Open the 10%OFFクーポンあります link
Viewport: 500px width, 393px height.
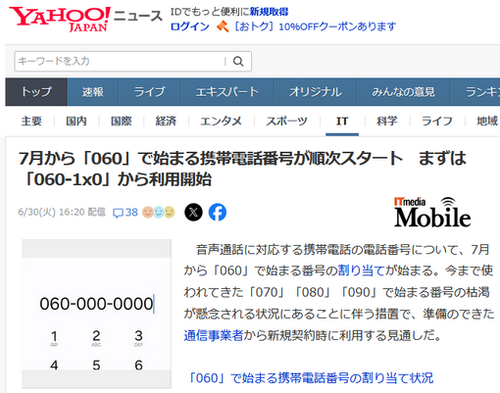click(x=315, y=26)
